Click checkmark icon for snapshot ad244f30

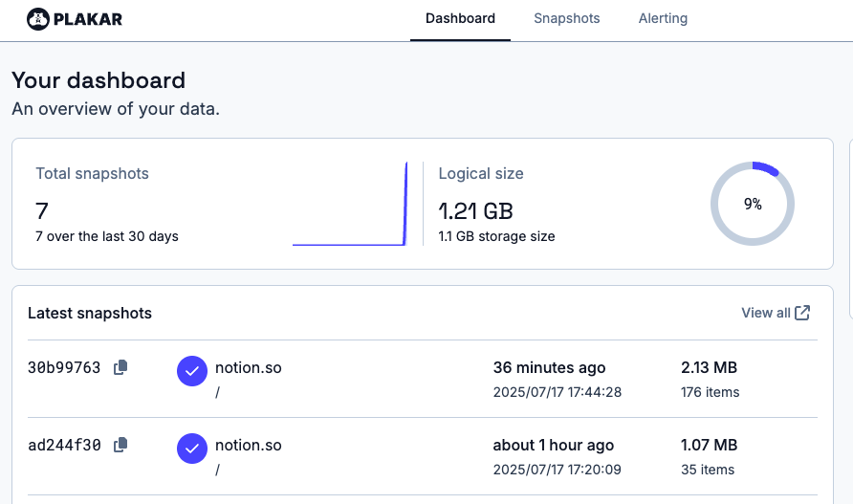coord(192,449)
